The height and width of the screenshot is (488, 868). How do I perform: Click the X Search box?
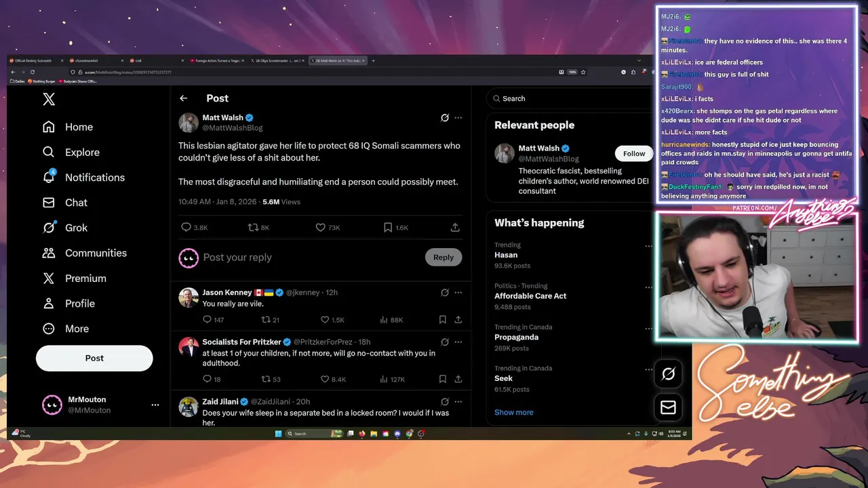[570, 99]
